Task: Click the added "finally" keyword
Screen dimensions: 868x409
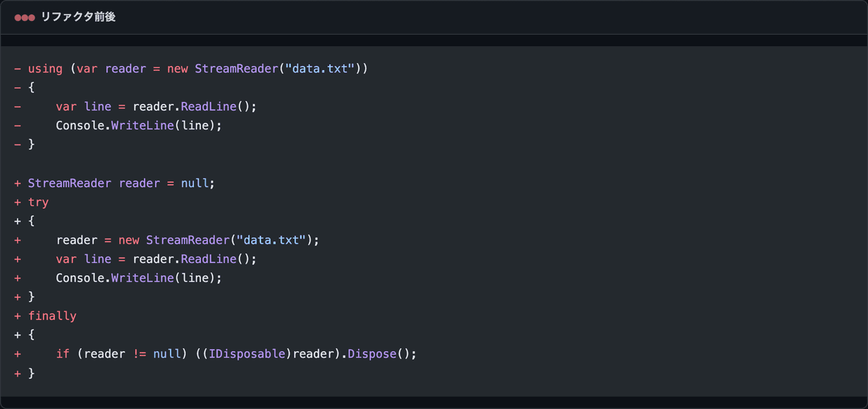Action: (x=52, y=316)
